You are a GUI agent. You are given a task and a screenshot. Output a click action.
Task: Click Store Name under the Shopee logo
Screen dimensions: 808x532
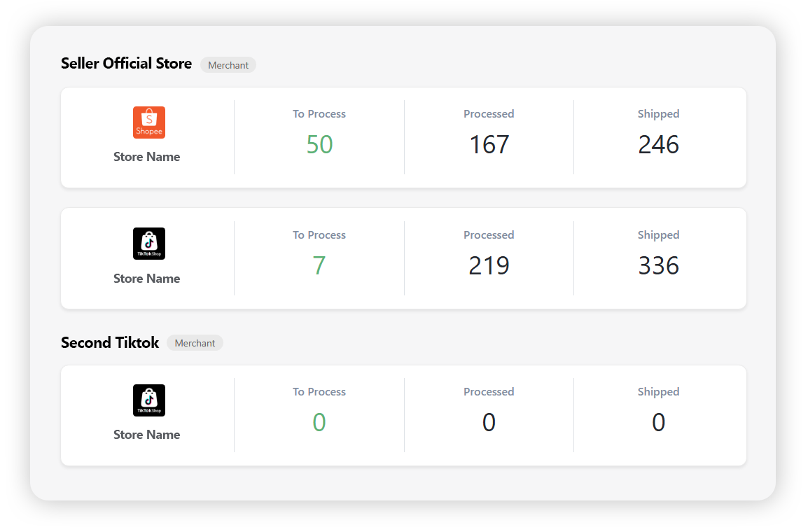pyautogui.click(x=147, y=157)
